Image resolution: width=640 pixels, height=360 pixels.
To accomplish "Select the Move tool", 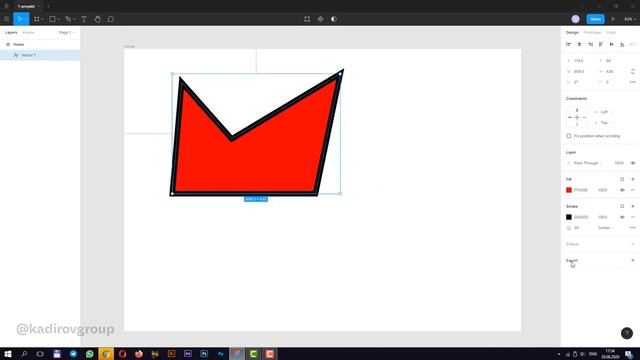I will tap(19, 19).
